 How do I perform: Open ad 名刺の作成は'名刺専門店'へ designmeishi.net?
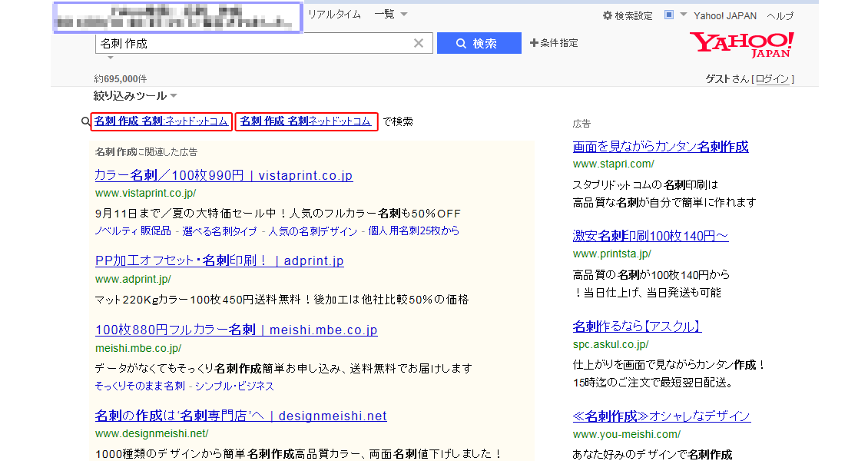click(240, 416)
